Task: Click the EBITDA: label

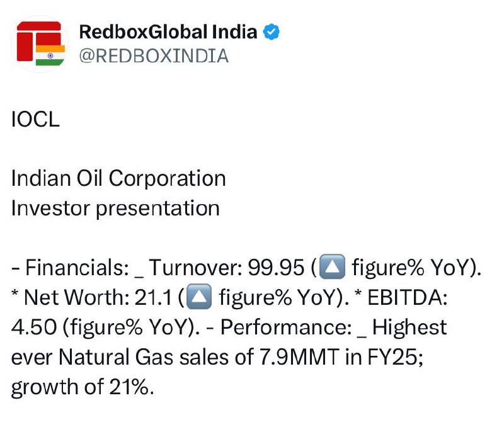Action: [x=407, y=297]
